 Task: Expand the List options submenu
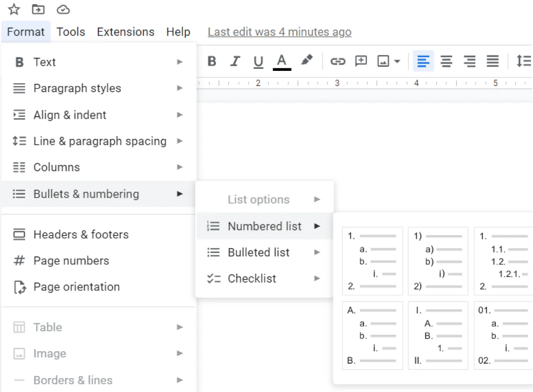coord(259,199)
